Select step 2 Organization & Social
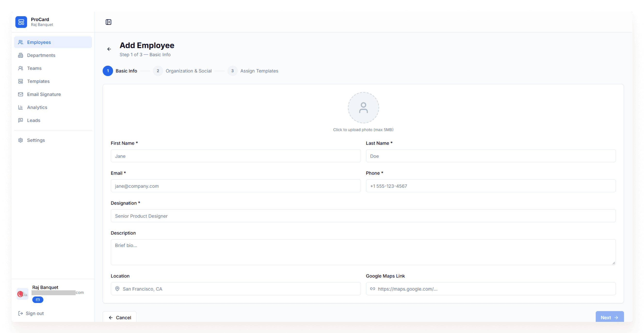The image size is (644, 333). pyautogui.click(x=182, y=71)
